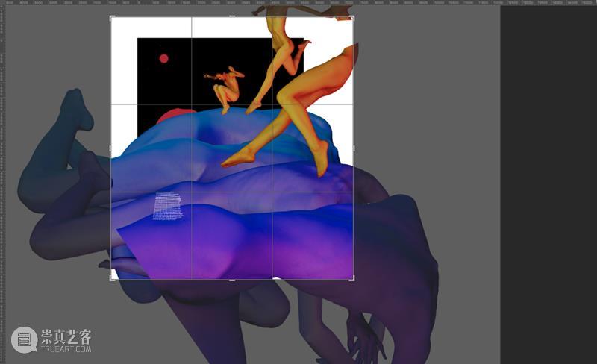Click the bottom-right crop corner handle
597x364 pixels.
click(352, 279)
